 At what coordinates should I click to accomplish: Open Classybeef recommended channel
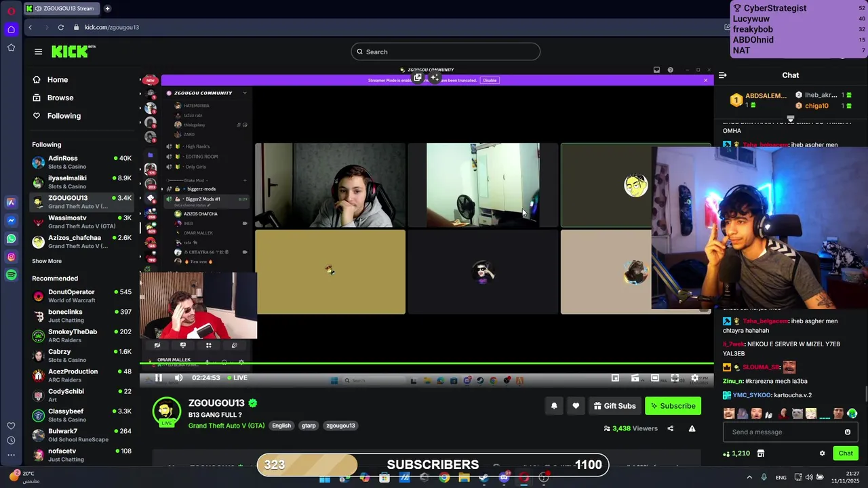pos(81,415)
